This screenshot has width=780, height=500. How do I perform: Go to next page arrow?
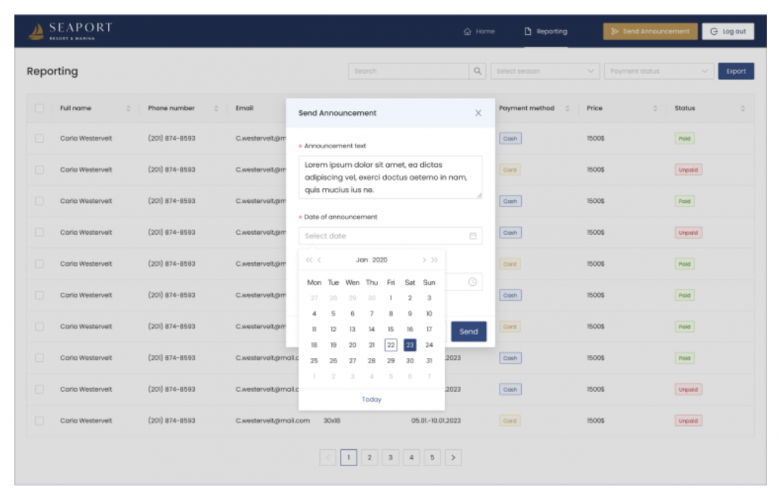pyautogui.click(x=453, y=457)
